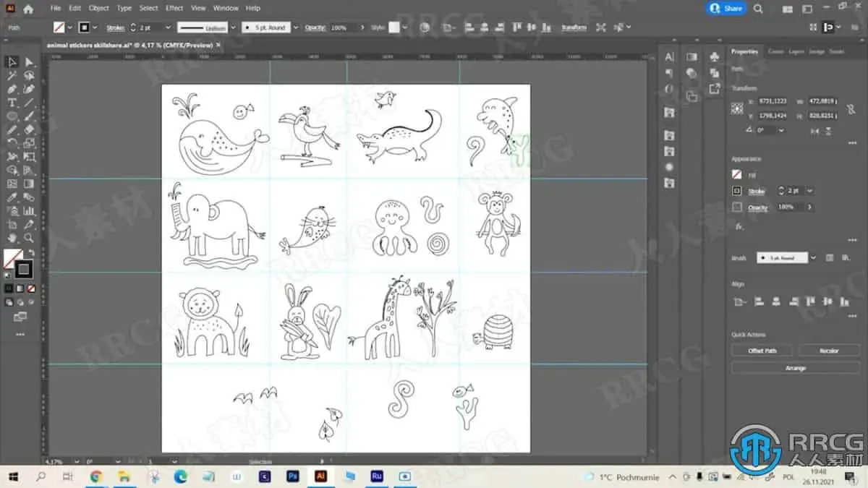Image resolution: width=868 pixels, height=488 pixels.
Task: Click horizontal align left icon in Align
Action: tap(759, 301)
